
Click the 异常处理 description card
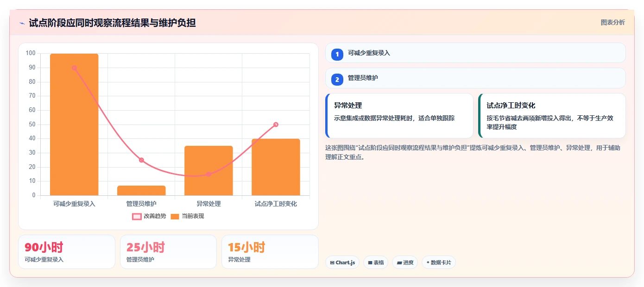point(399,116)
